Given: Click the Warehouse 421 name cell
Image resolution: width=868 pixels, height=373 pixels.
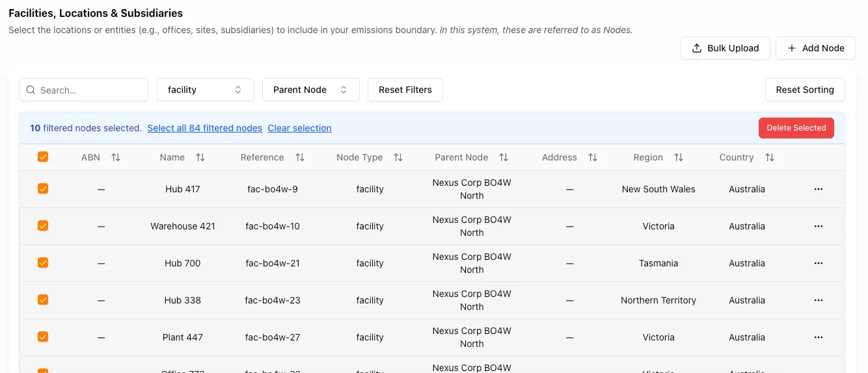Looking at the screenshot, I should coord(183,226).
